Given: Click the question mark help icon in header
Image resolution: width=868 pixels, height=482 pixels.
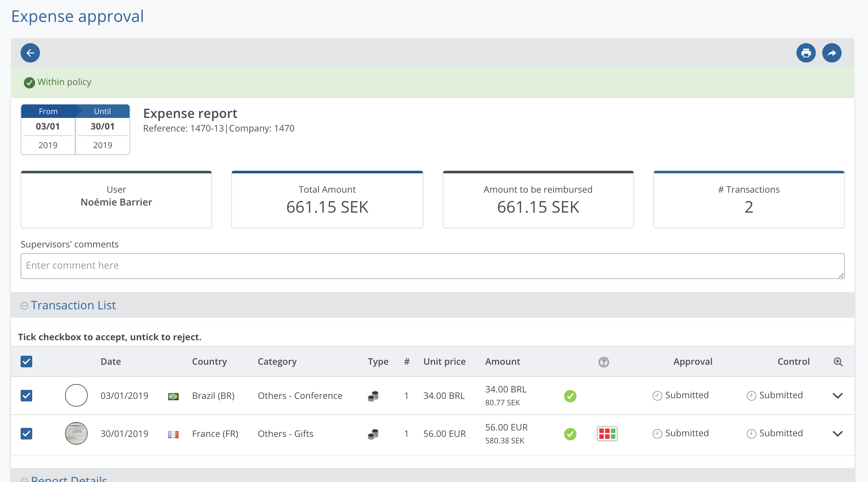Looking at the screenshot, I should pos(603,362).
